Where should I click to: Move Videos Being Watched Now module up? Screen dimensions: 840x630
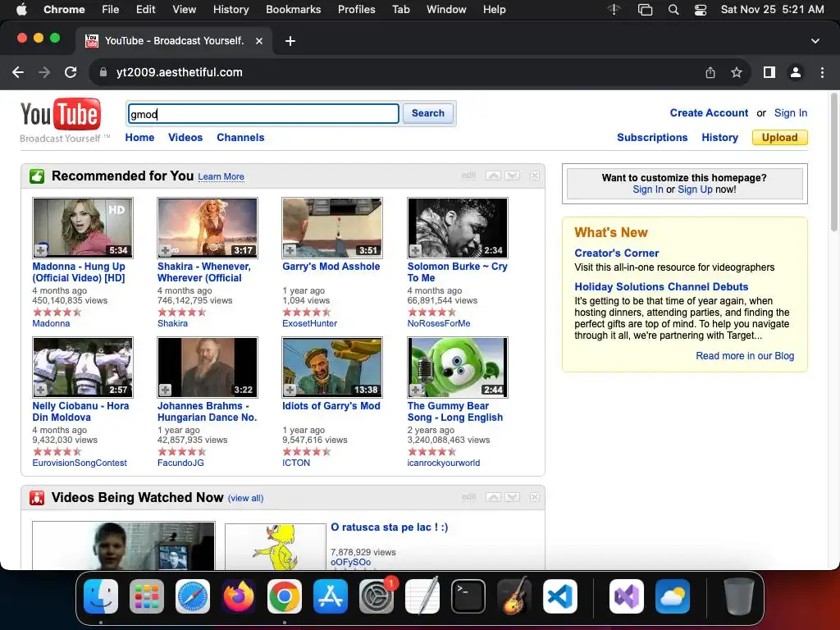493,497
